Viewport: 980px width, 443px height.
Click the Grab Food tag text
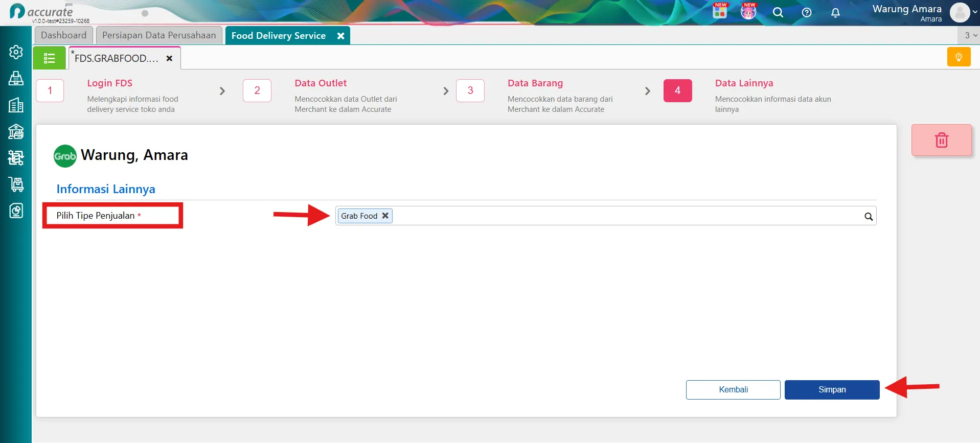click(x=359, y=216)
